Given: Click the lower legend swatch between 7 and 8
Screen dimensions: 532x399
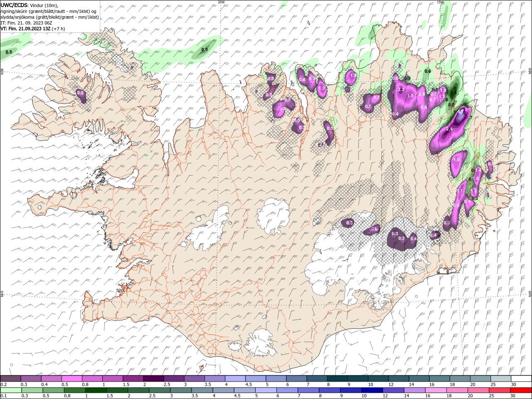Looking at the screenshot, I should 308,390.
